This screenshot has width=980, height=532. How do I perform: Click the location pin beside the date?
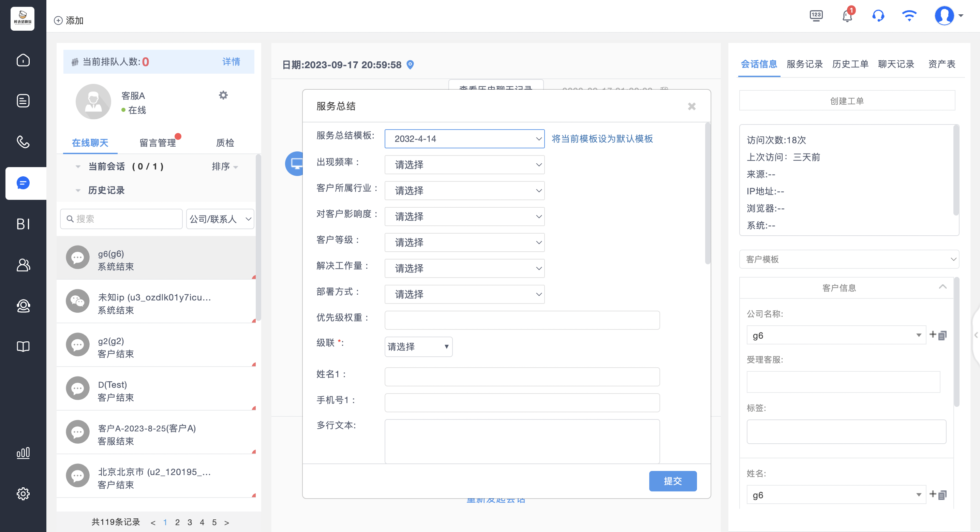pyautogui.click(x=410, y=65)
